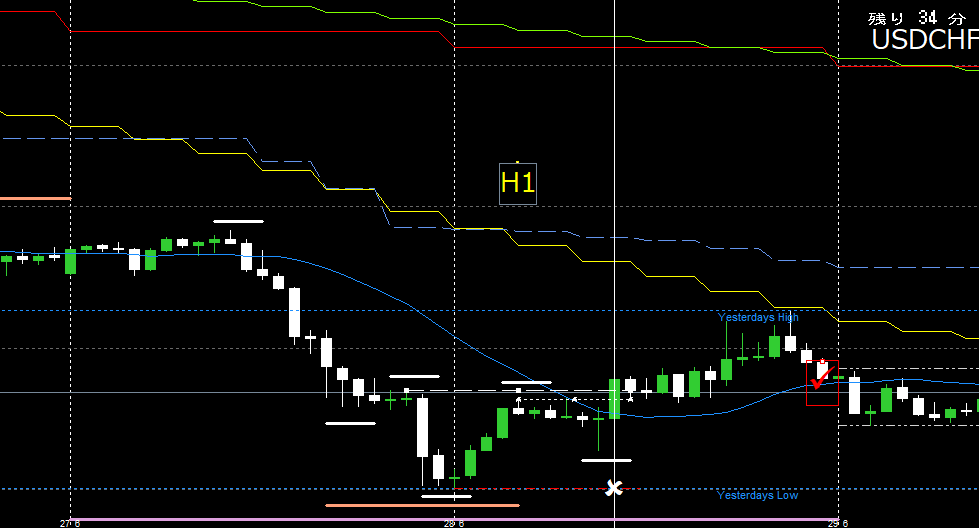Select the Yesterdays Low text label
This screenshot has width=979, height=528.
[757, 495]
